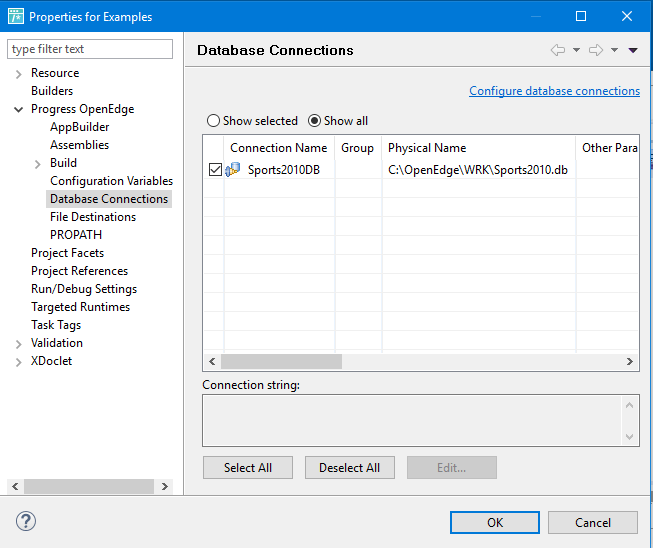
Task: Click the table scrollbar right arrow
Action: pos(630,361)
